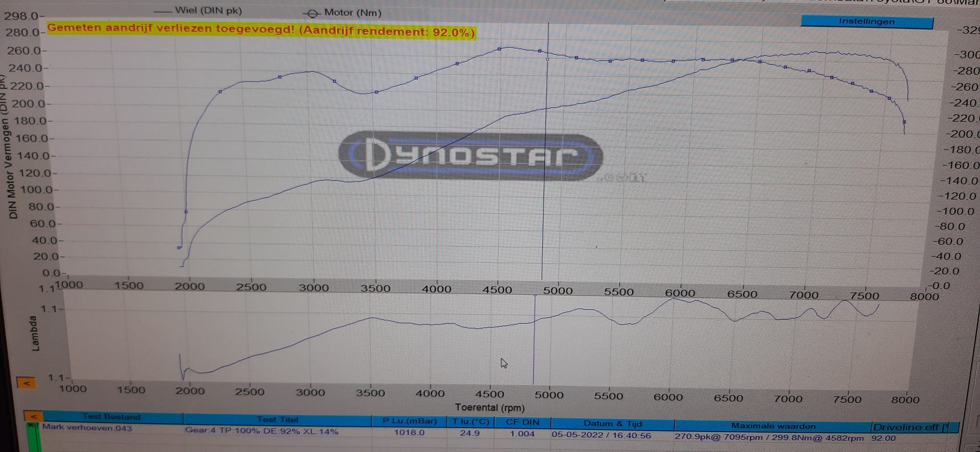Screen dimensions: 980x452
Task: Click the 298.0 top value on power axis
Action: [x=21, y=16]
